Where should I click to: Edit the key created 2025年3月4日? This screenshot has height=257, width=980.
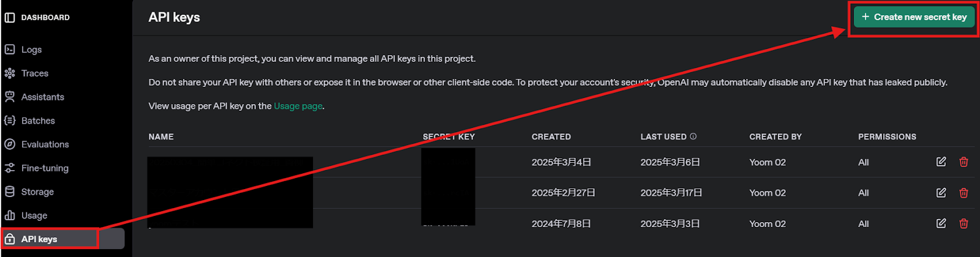point(941,162)
